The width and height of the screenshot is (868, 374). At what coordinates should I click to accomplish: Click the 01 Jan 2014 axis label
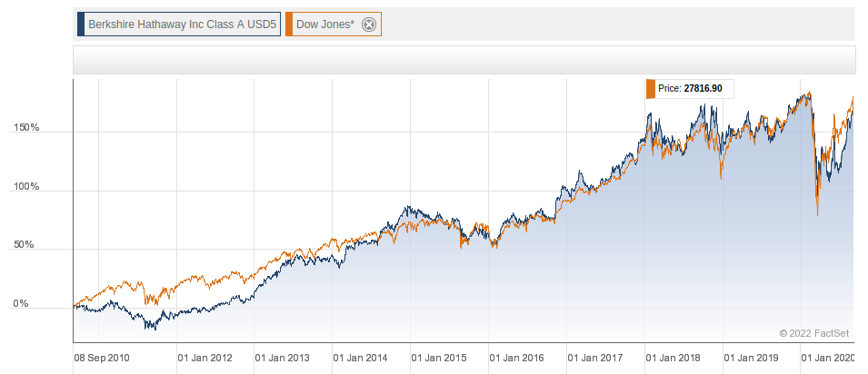pyautogui.click(x=360, y=358)
